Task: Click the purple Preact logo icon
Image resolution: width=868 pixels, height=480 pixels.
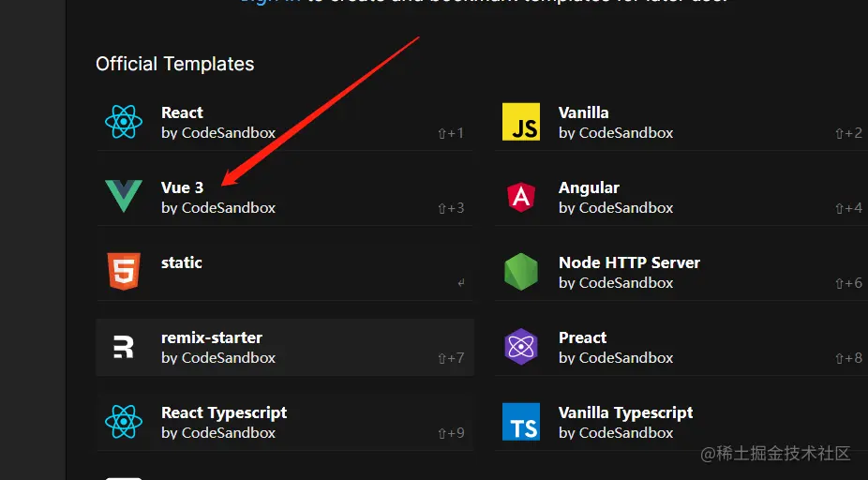Action: [x=521, y=347]
